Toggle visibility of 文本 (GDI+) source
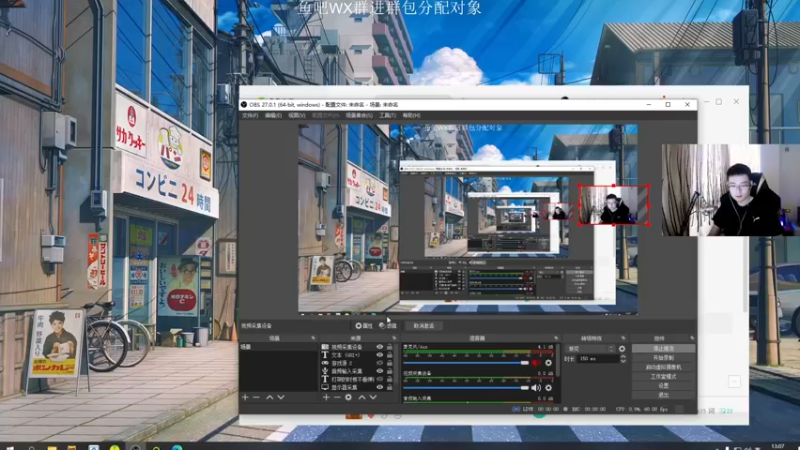This screenshot has width=800, height=450. [x=380, y=355]
